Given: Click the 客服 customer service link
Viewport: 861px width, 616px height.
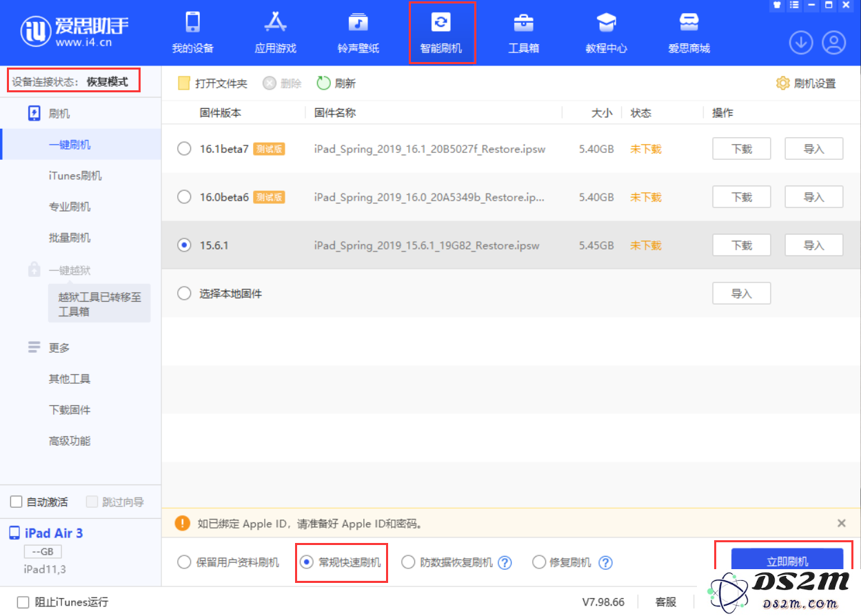Looking at the screenshot, I should click(x=666, y=602).
